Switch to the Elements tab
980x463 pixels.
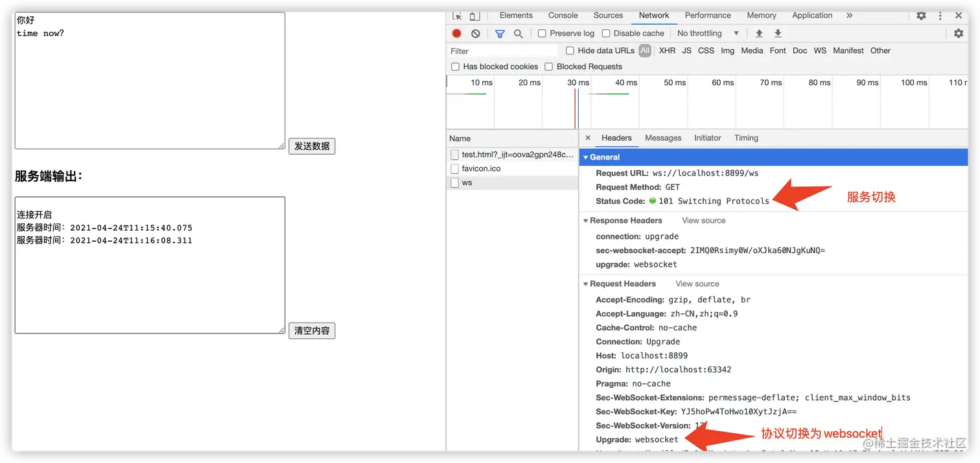pyautogui.click(x=516, y=16)
